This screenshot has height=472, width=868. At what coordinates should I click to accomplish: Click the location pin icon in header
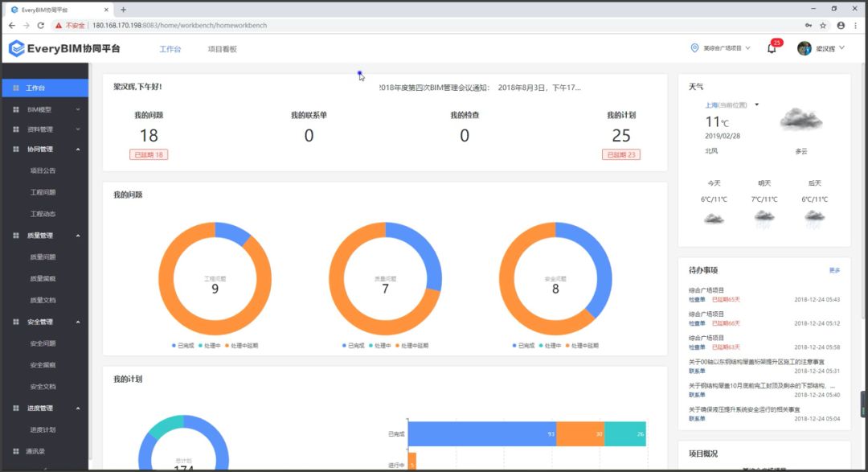click(x=694, y=48)
